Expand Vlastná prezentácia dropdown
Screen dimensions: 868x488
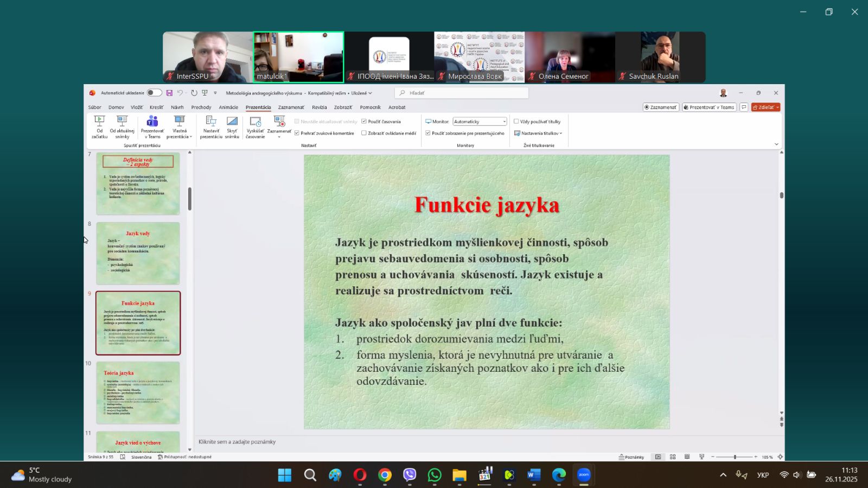pyautogui.click(x=180, y=126)
